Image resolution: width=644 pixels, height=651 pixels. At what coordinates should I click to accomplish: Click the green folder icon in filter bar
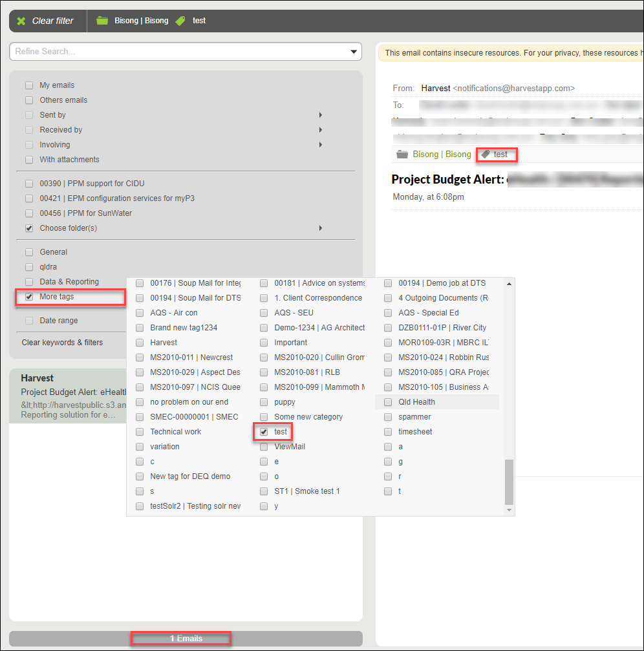(102, 21)
